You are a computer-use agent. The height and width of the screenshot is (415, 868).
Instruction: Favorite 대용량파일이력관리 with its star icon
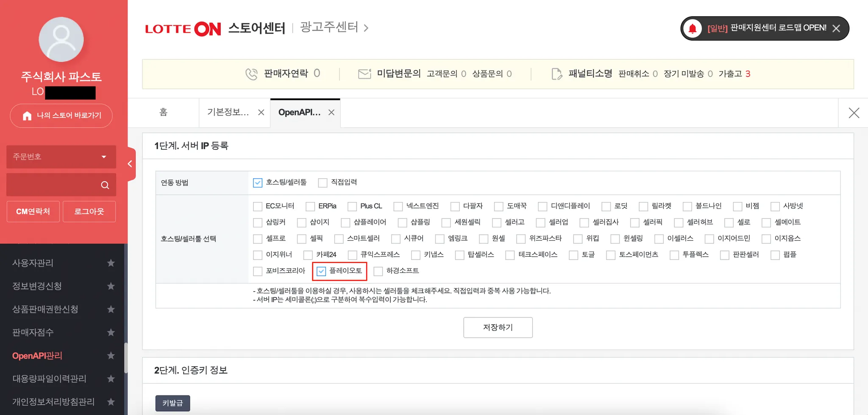[111, 379]
